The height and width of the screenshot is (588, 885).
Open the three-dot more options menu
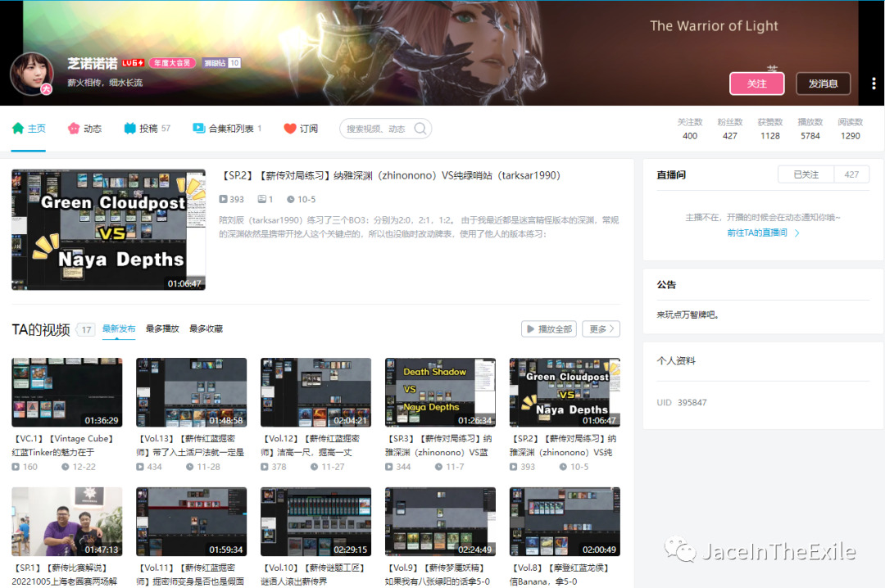click(874, 84)
